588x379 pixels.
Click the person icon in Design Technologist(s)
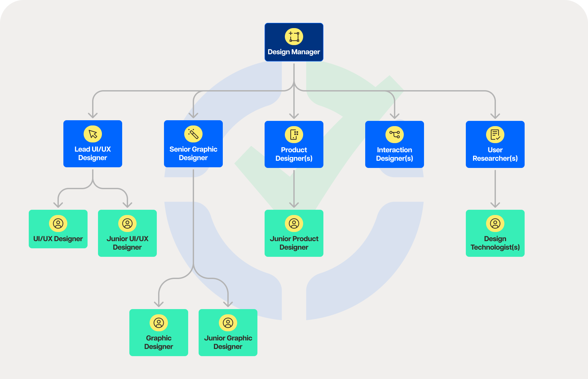coord(495,223)
